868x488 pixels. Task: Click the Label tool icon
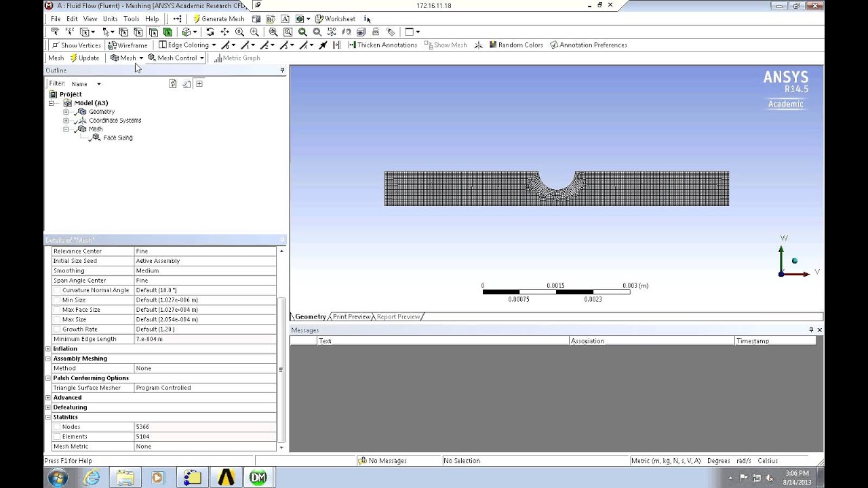click(x=54, y=32)
